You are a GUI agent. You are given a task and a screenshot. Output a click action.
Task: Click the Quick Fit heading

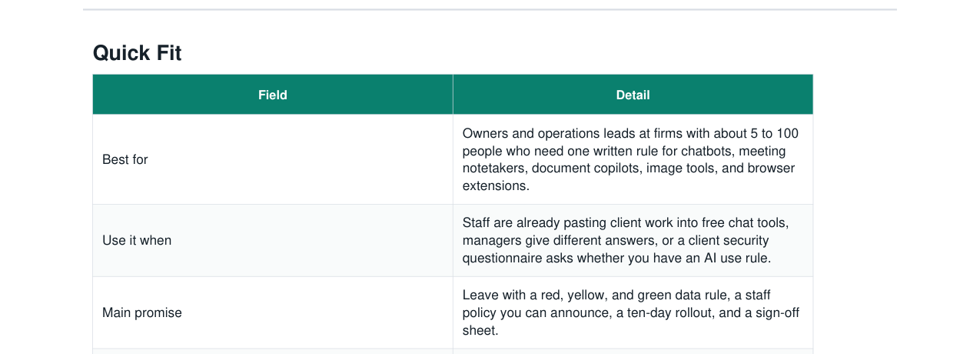tap(138, 53)
